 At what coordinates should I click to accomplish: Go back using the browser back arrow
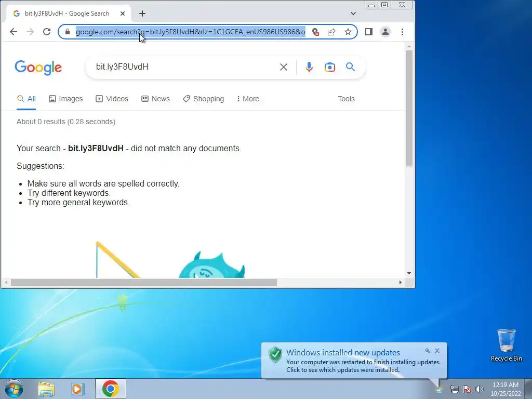pos(14,32)
